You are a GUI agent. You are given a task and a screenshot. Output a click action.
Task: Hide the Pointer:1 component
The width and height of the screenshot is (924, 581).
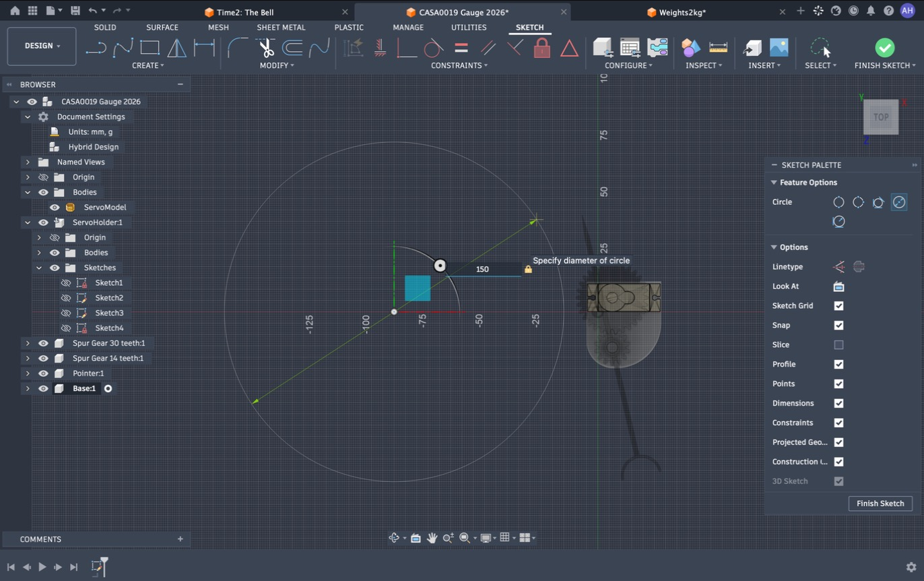[x=43, y=373]
